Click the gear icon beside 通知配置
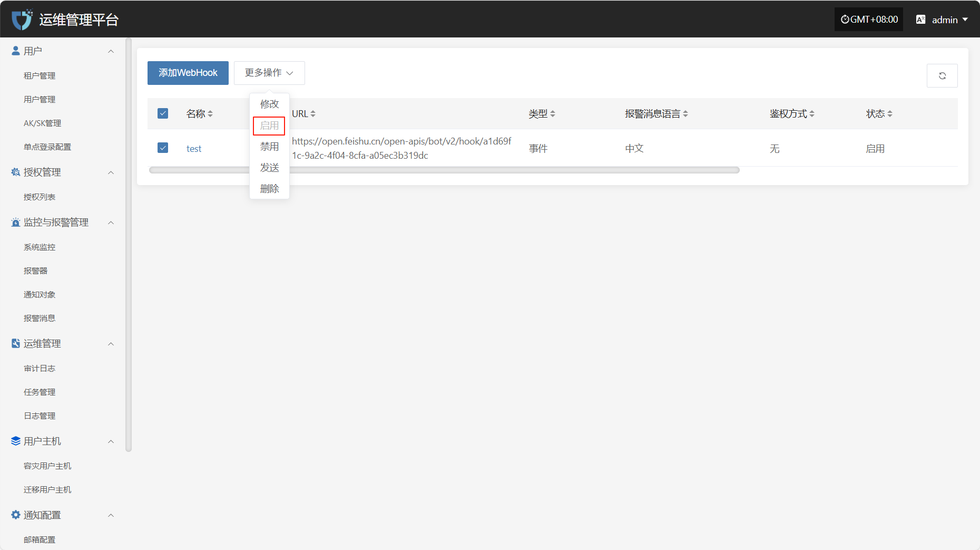This screenshot has width=980, height=550. (x=16, y=515)
